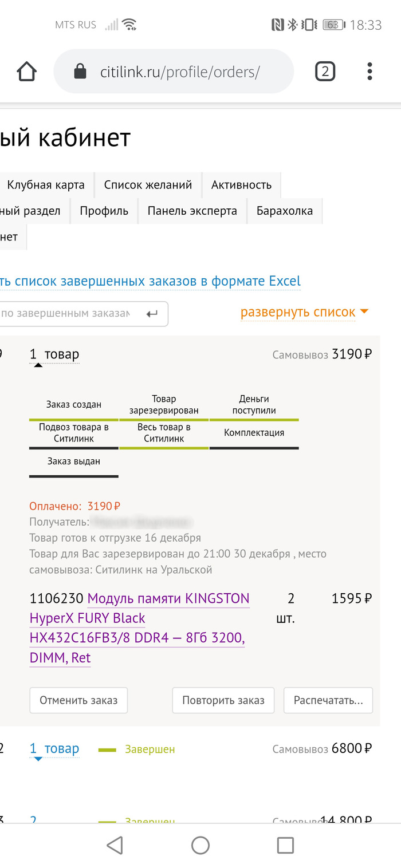
Task: Click the 'Отменить заказ' button
Action: 78,700
